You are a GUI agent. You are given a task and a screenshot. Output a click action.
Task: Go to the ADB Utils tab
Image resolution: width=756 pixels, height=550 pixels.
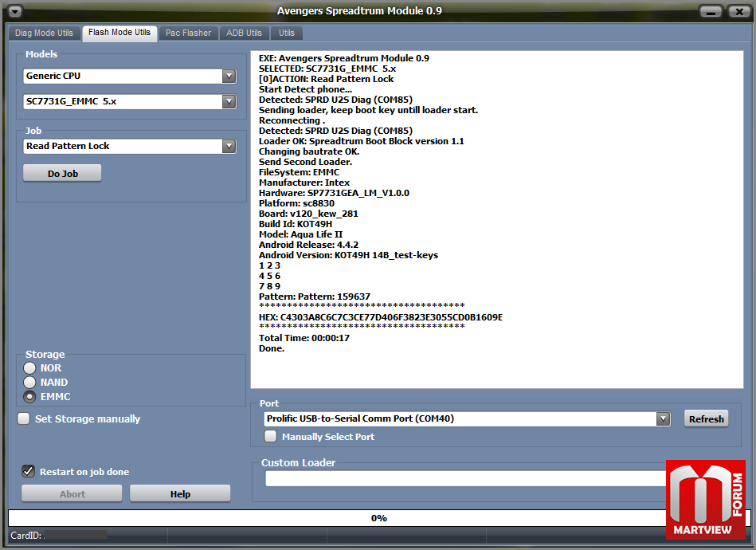(x=244, y=33)
